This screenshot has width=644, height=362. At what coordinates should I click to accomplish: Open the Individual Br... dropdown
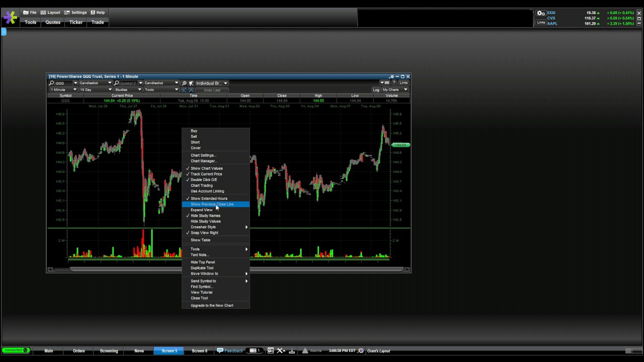pos(211,83)
